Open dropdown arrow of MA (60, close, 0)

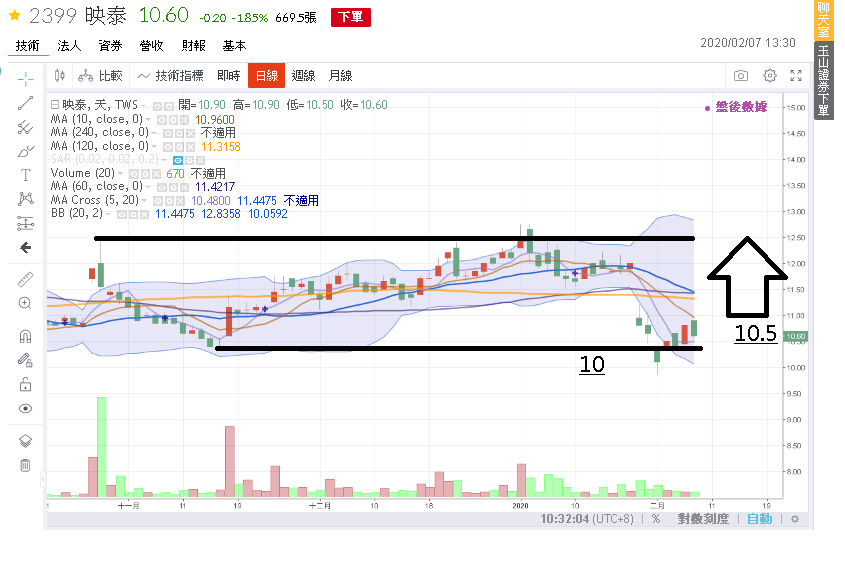click(148, 187)
